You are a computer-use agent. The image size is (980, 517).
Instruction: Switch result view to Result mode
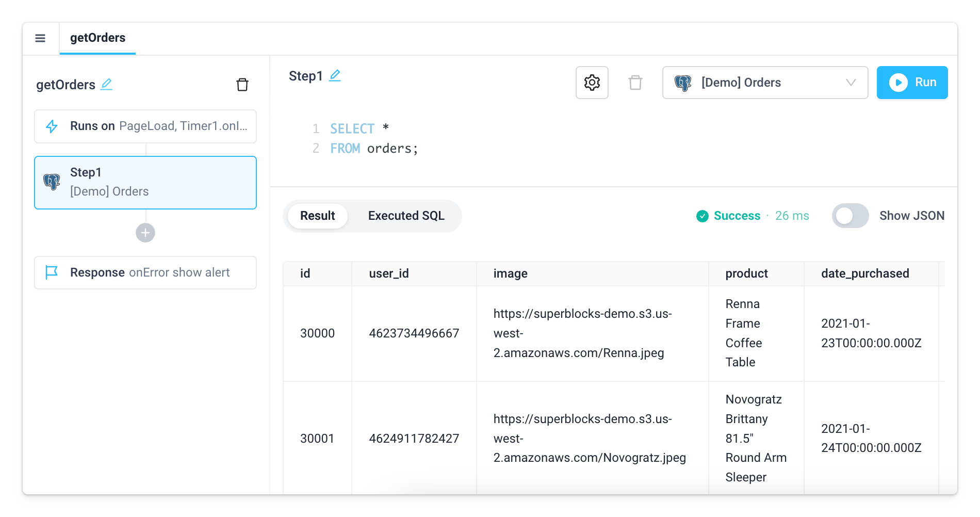pyautogui.click(x=317, y=216)
